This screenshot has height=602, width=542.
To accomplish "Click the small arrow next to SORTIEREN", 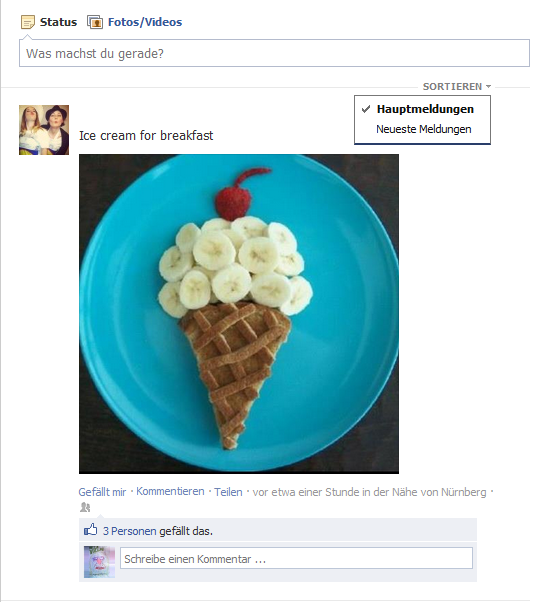I will 488,86.
